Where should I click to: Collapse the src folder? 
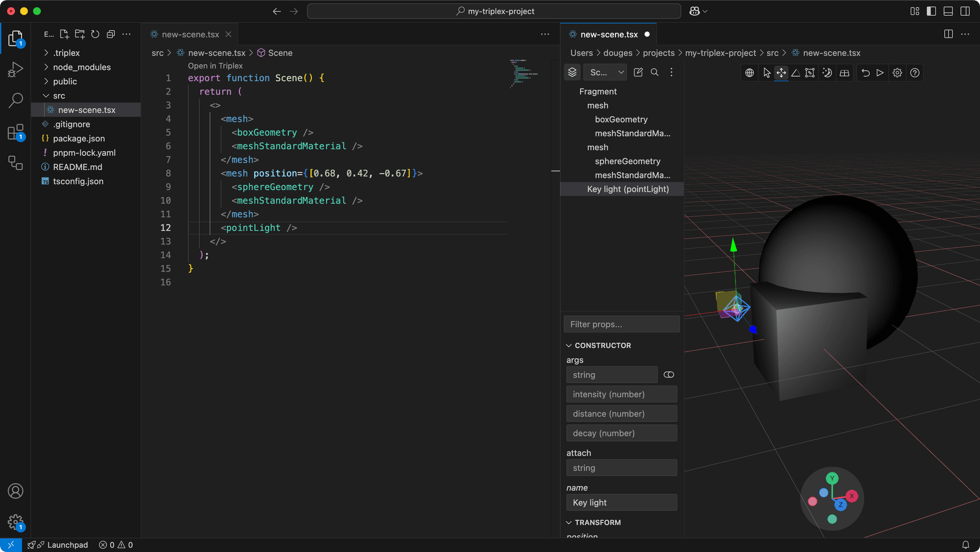coord(59,95)
